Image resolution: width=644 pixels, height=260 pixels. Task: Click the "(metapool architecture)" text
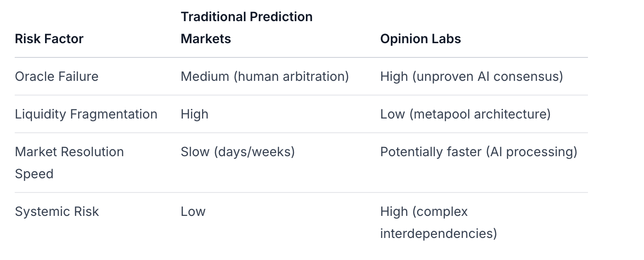point(480,114)
